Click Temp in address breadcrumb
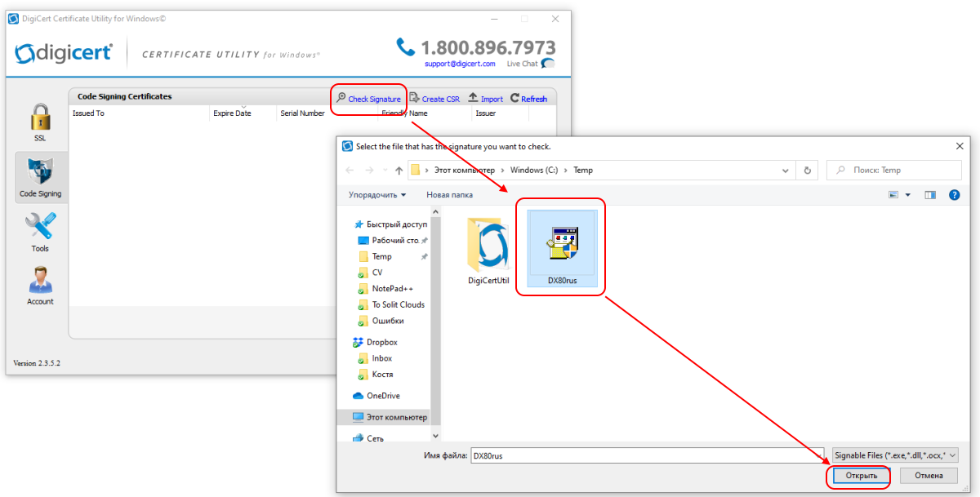 [x=583, y=171]
